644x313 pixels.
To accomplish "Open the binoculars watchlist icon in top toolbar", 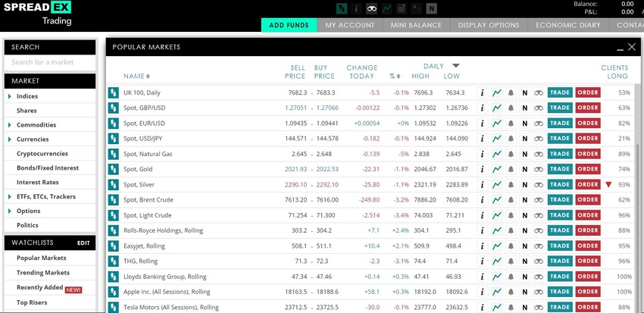I will pyautogui.click(x=372, y=8).
